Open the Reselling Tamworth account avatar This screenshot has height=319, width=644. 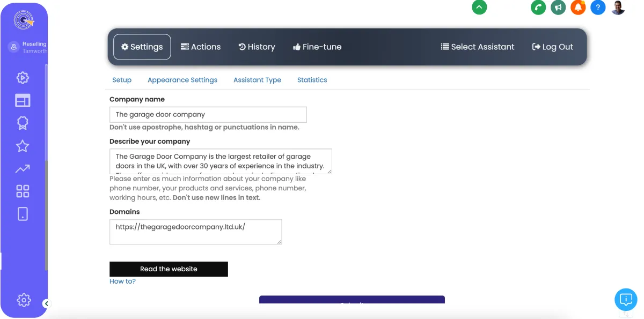pyautogui.click(x=14, y=47)
